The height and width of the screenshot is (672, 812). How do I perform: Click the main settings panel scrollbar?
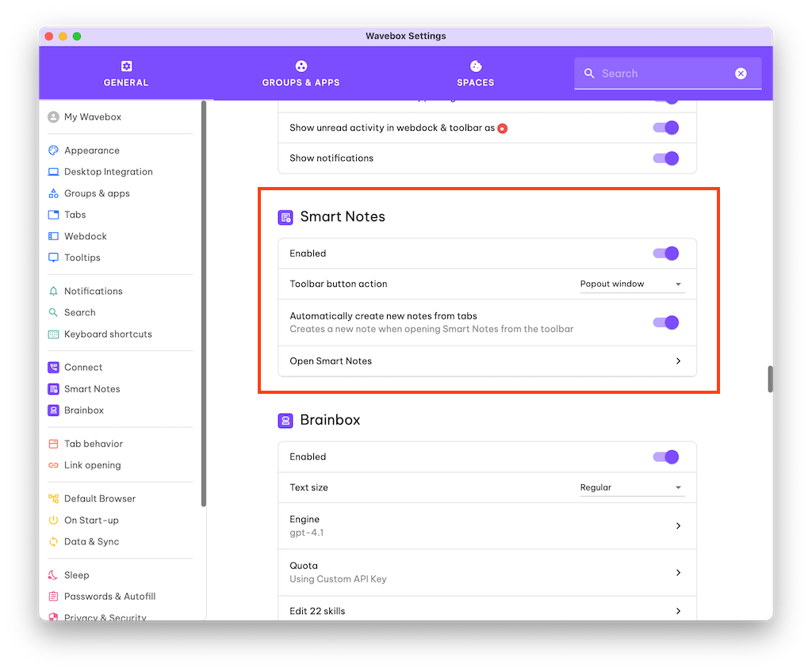tap(770, 380)
